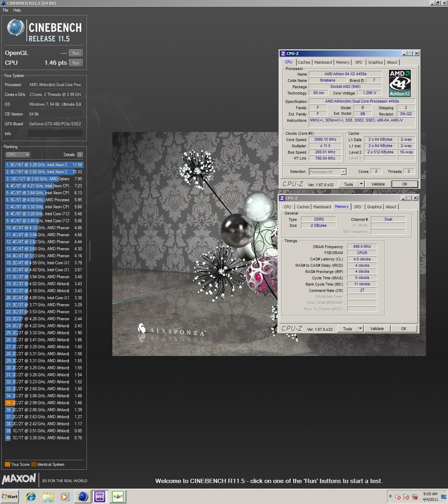This screenshot has width=448, height=504.
Task: Click Cinebench title bar sphere icon
Action: 3,3
